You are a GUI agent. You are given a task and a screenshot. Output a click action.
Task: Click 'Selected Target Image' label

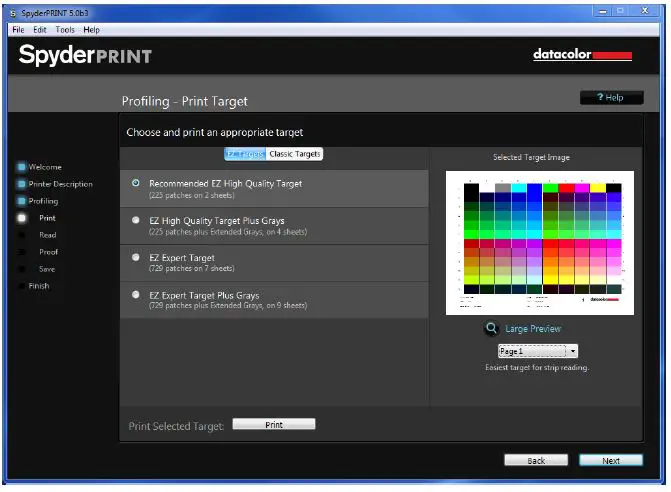(x=531, y=157)
